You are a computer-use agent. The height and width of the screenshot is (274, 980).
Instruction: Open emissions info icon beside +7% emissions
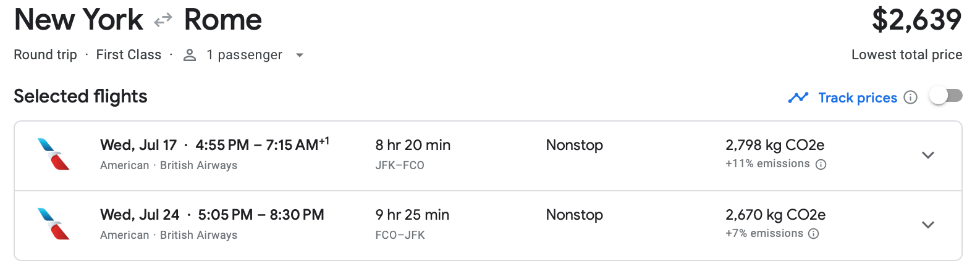[x=814, y=233]
